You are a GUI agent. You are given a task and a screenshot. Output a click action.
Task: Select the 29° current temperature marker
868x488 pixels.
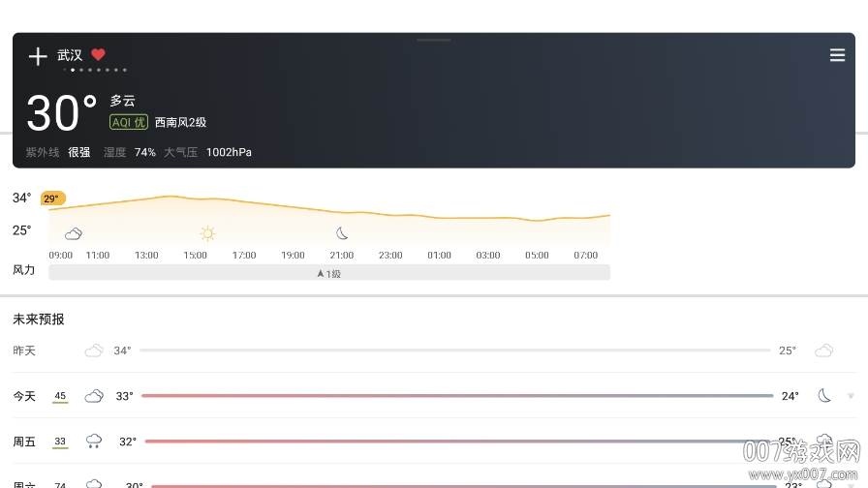click(53, 198)
